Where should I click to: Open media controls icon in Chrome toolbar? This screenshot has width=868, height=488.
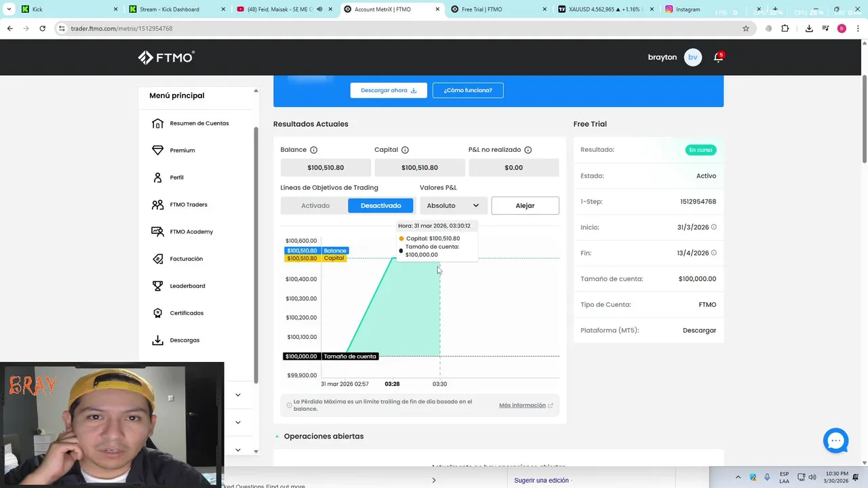pos(825,28)
